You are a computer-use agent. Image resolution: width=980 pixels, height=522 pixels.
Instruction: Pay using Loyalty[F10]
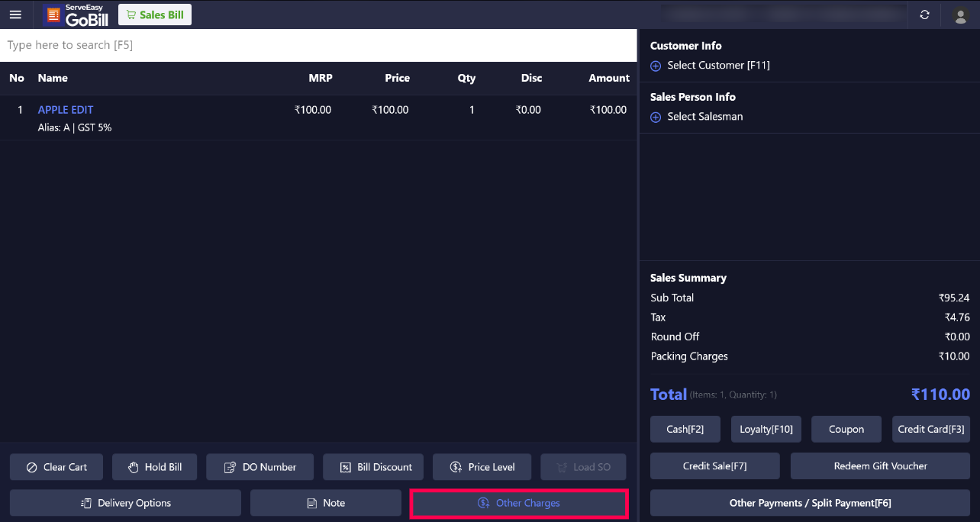[766, 429]
